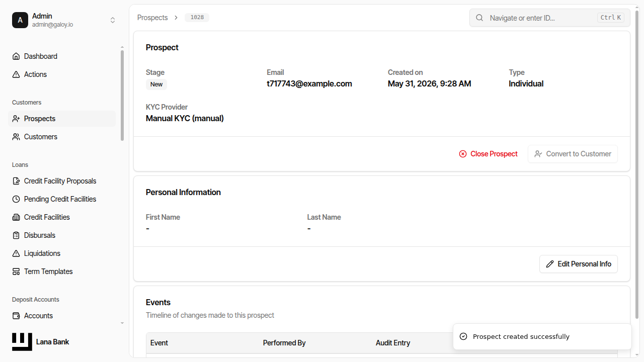Click the sidebar vertical scrollbar
644x362 pixels.
point(122,96)
